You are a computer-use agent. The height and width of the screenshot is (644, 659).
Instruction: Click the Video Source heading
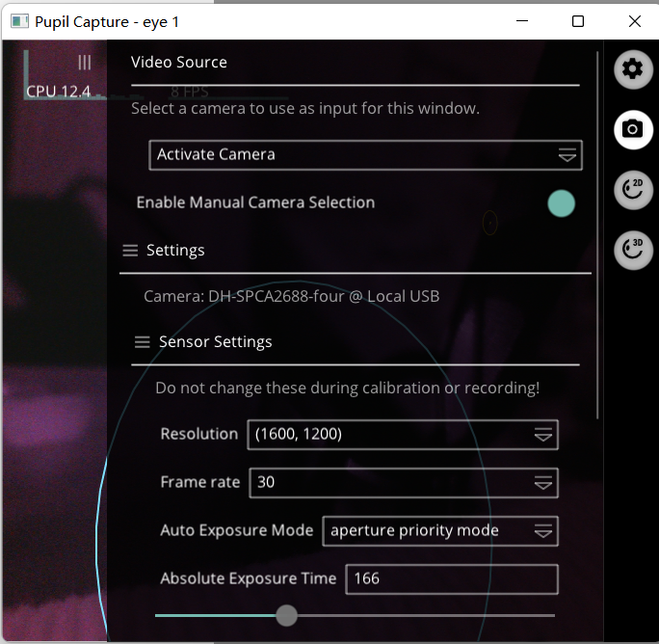pyautogui.click(x=178, y=63)
